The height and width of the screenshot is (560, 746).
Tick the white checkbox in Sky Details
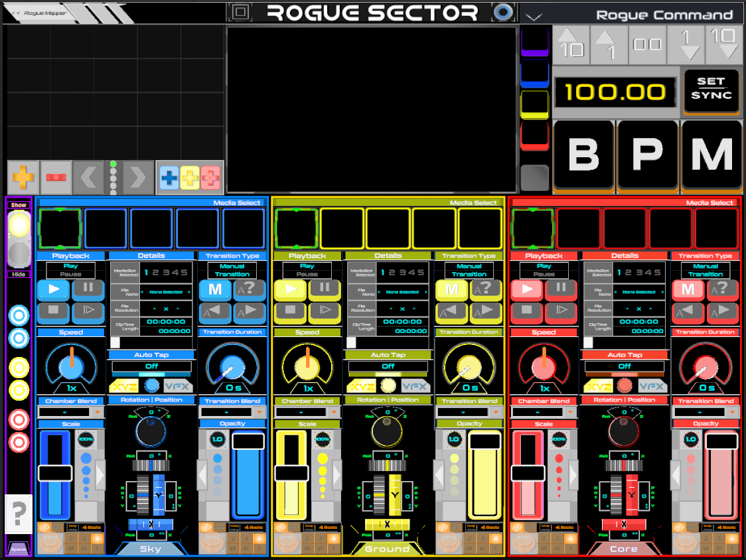115,342
